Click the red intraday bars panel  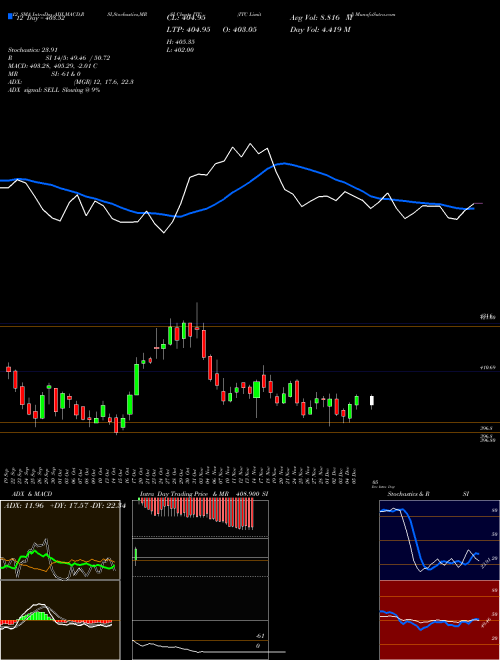[197, 514]
